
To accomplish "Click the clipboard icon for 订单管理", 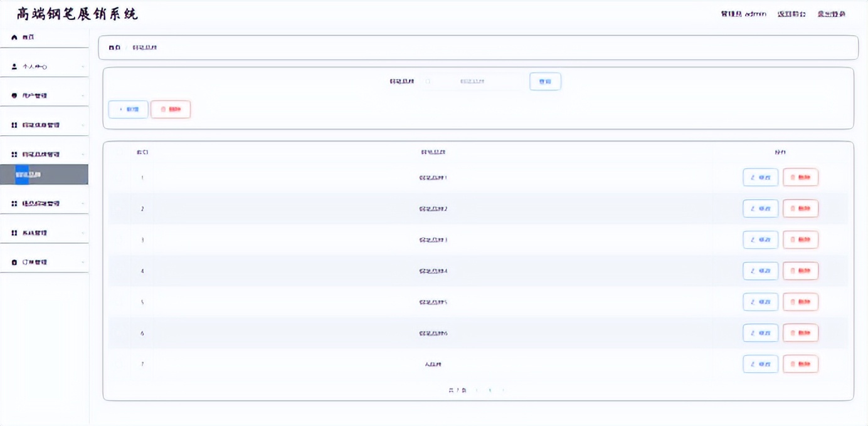I will pyautogui.click(x=14, y=262).
